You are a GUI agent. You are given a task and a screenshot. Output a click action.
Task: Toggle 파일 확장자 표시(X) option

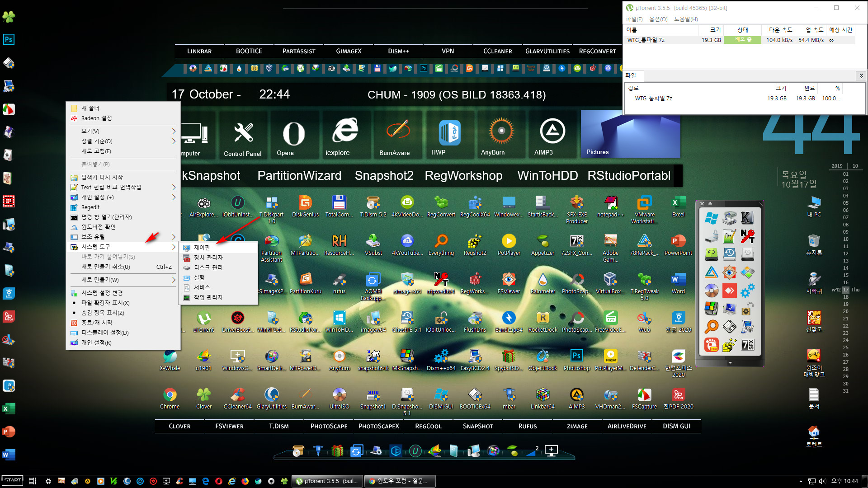(x=123, y=303)
